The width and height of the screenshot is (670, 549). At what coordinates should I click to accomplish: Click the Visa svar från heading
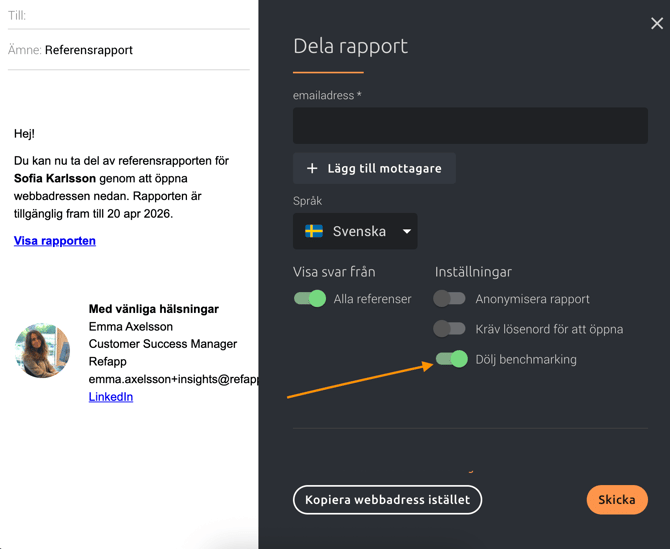click(334, 272)
